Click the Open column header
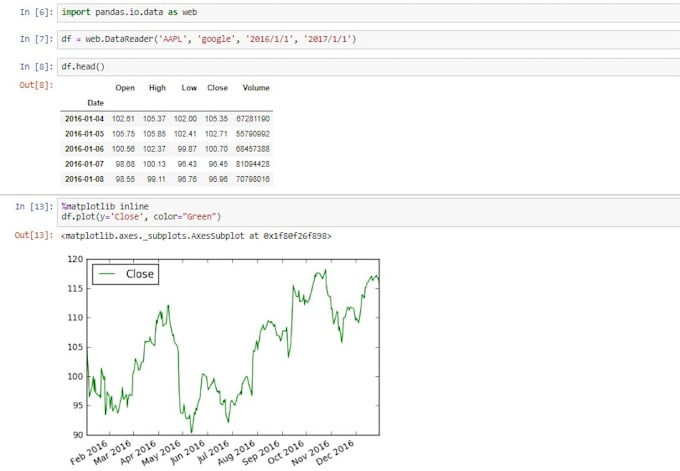 point(125,88)
